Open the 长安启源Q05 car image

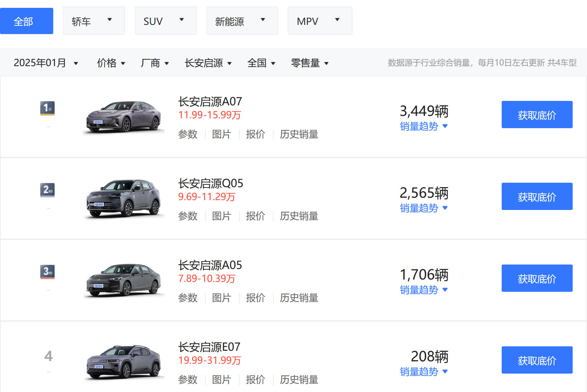pyautogui.click(x=124, y=198)
